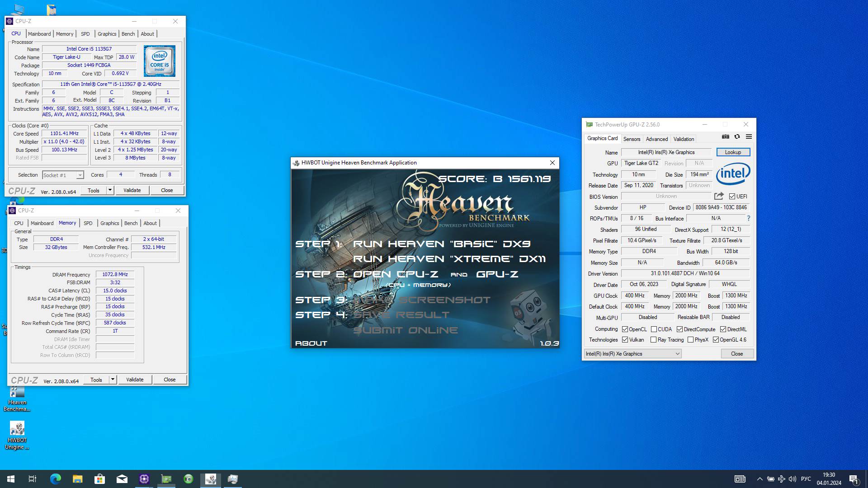Viewport: 868px width, 488px height.
Task: Click the GPU-Z refresh icon
Action: [737, 137]
